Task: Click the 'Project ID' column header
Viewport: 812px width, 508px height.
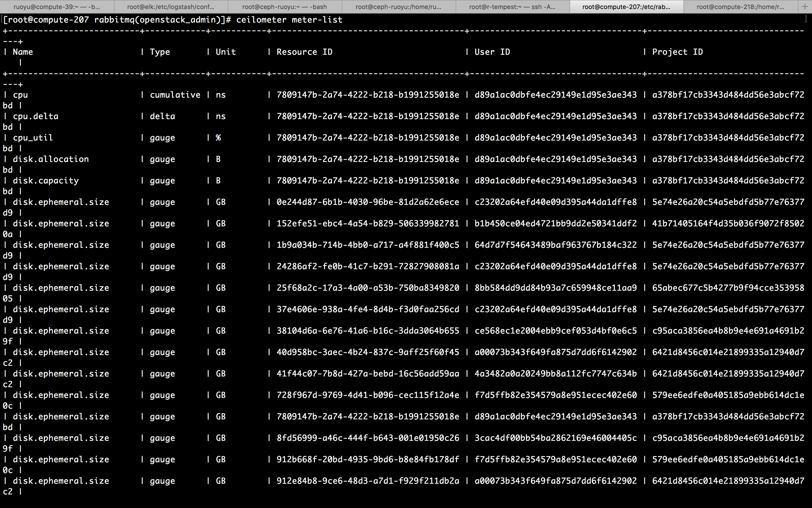Action: [678, 52]
